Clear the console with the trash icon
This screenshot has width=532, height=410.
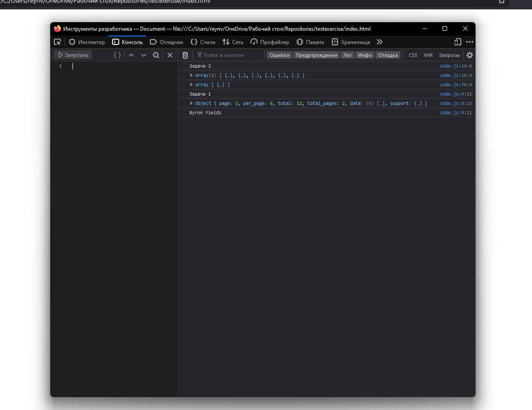185,55
